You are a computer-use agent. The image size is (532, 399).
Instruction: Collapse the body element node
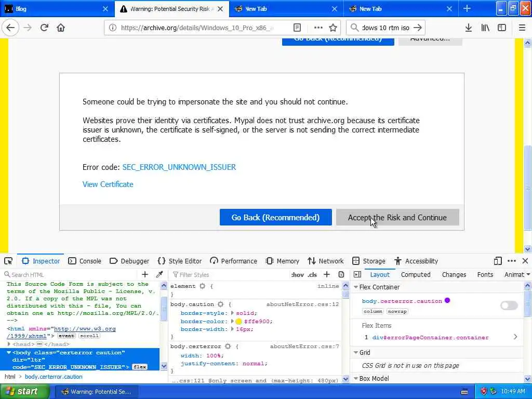(9, 353)
